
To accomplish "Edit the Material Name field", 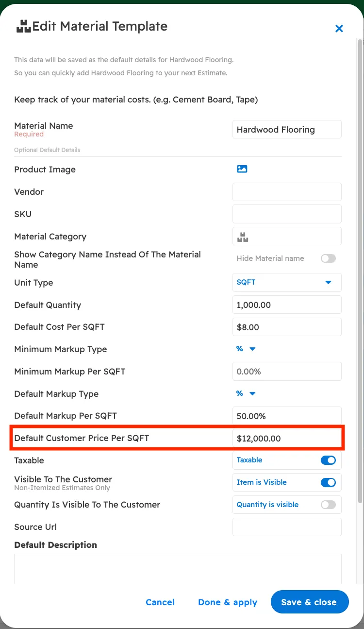I will click(x=287, y=129).
